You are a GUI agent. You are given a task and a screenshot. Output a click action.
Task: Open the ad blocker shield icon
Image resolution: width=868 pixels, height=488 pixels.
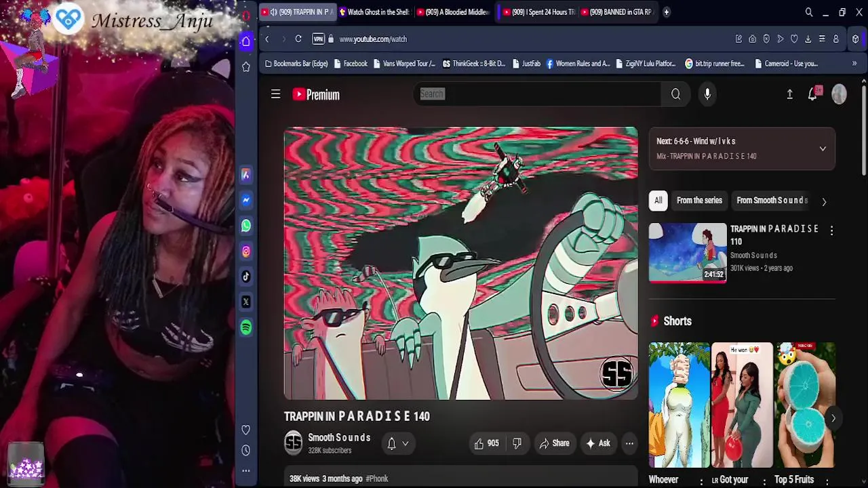pos(766,39)
